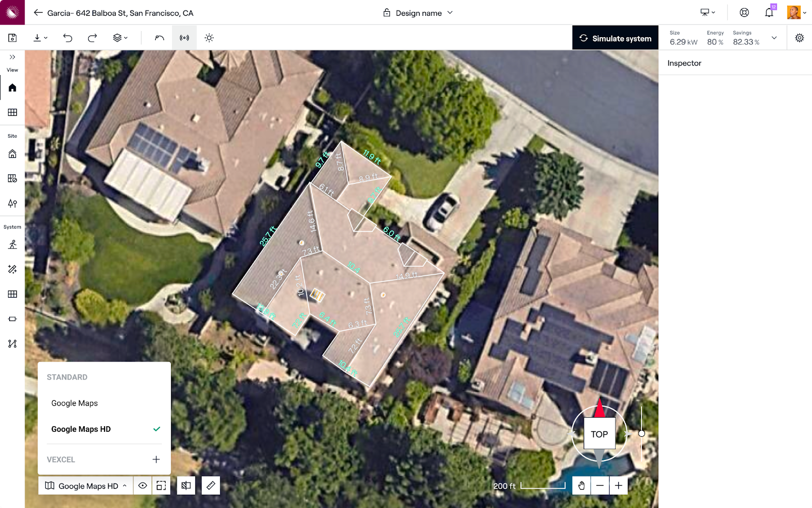812x508 pixels.
Task: Open the layers dropdown in toolbar
Action: coord(120,38)
